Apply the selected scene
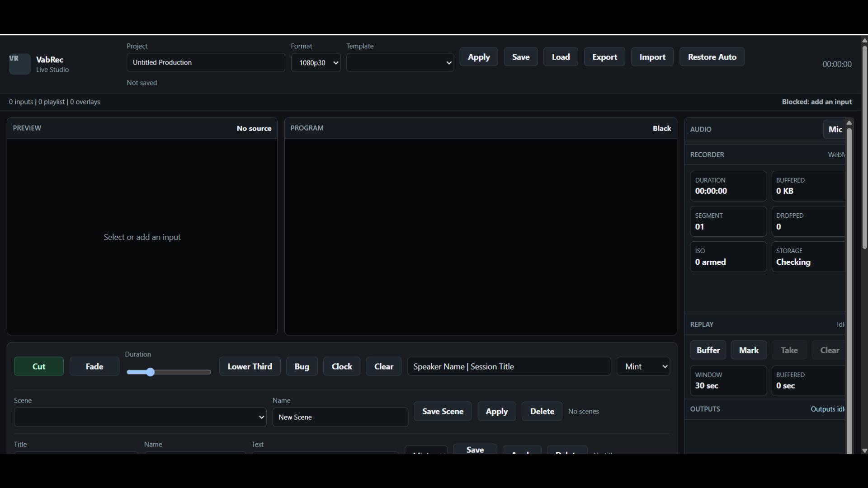Viewport: 868px width, 488px height. 497,411
